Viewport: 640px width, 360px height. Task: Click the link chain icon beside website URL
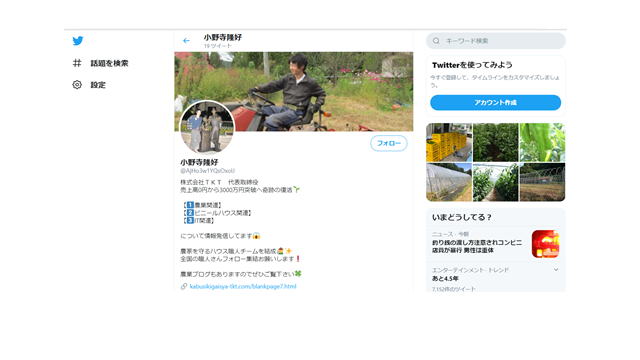coord(184,287)
